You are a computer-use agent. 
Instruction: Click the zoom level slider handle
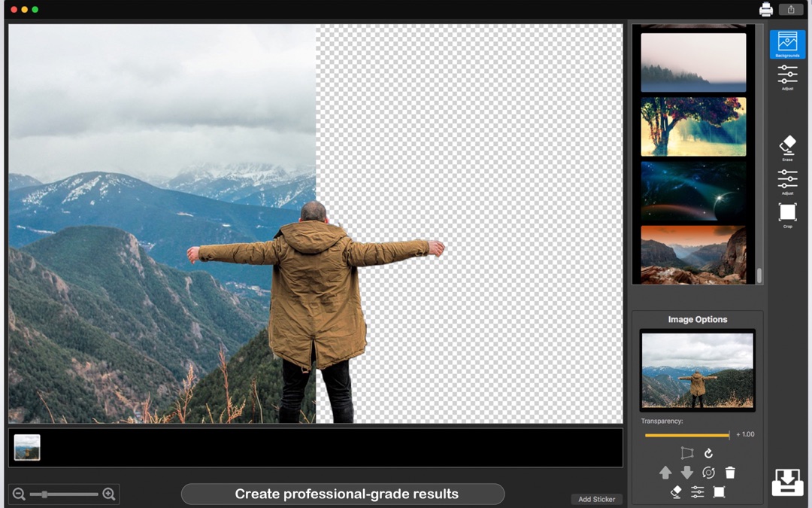tap(44, 494)
